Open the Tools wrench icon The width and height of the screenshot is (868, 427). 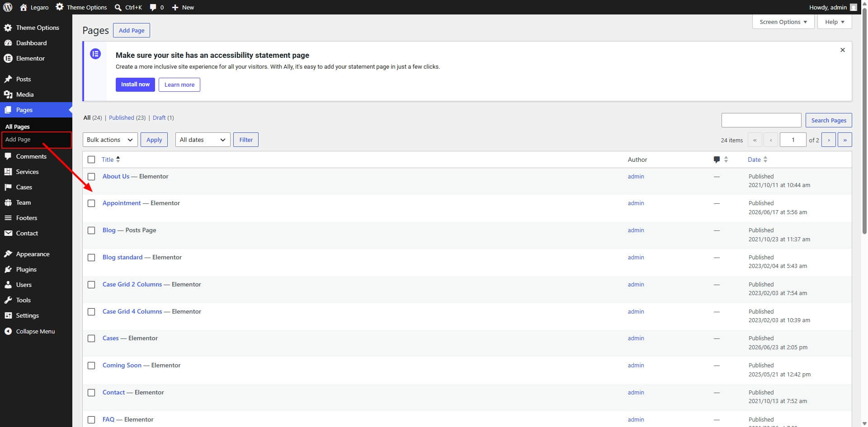tap(8, 300)
